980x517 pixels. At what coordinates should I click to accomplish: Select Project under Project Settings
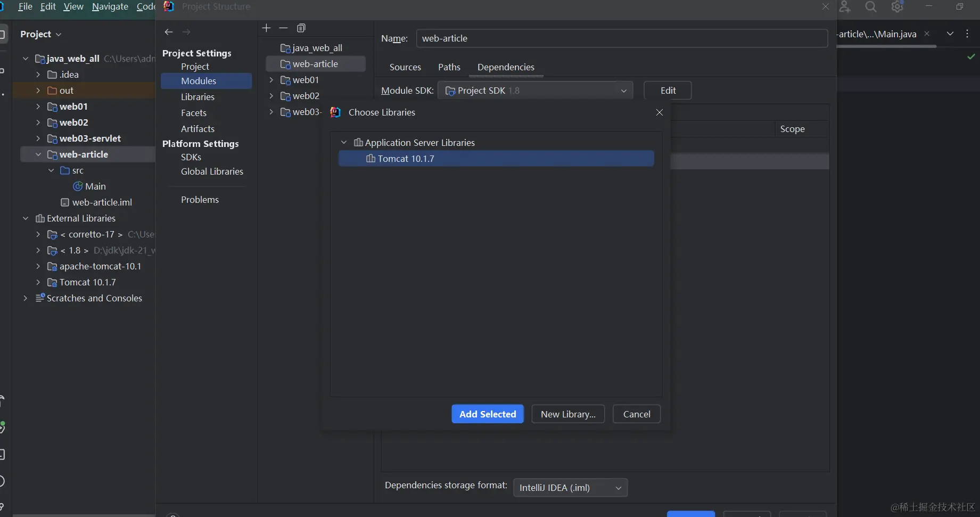[195, 67]
